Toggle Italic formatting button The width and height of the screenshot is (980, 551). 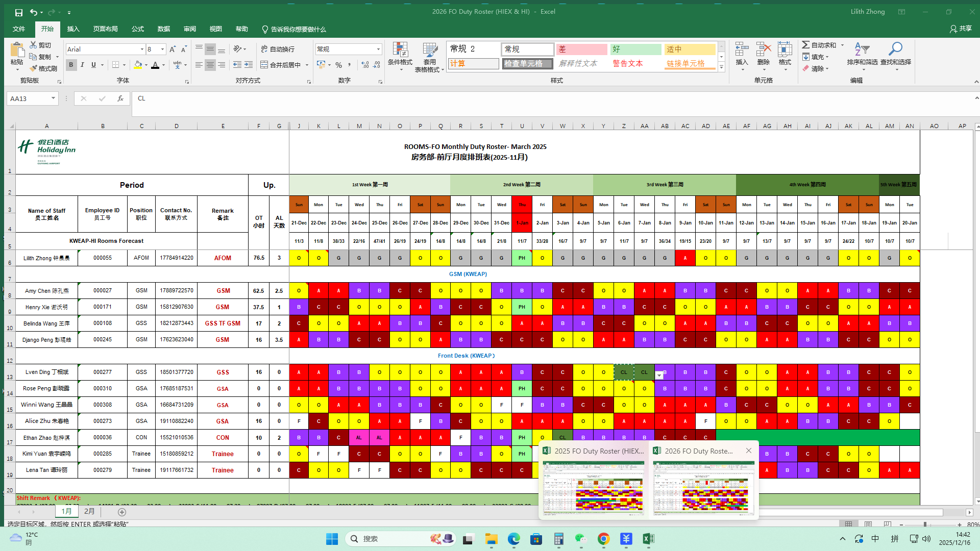[x=82, y=65]
